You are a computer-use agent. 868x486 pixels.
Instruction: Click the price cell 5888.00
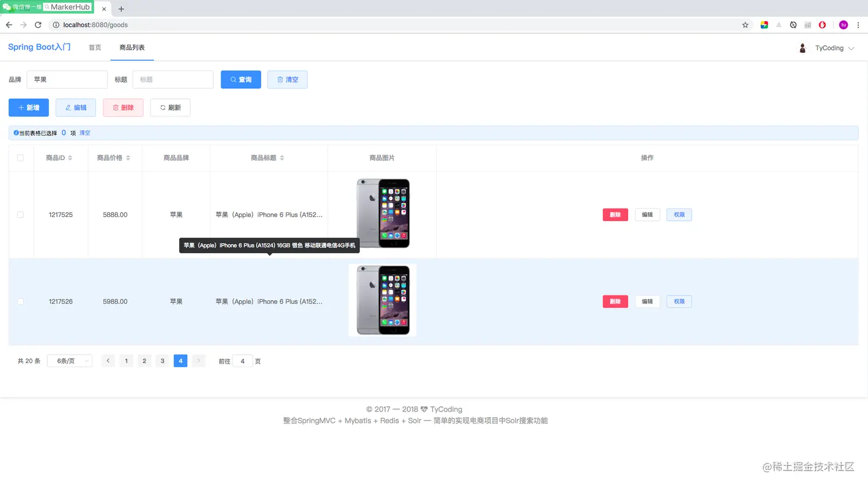(115, 215)
